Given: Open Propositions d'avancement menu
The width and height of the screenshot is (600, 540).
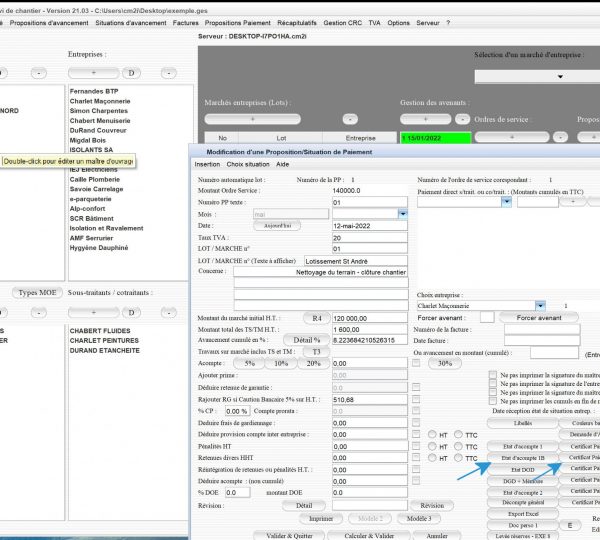Looking at the screenshot, I should [49, 23].
